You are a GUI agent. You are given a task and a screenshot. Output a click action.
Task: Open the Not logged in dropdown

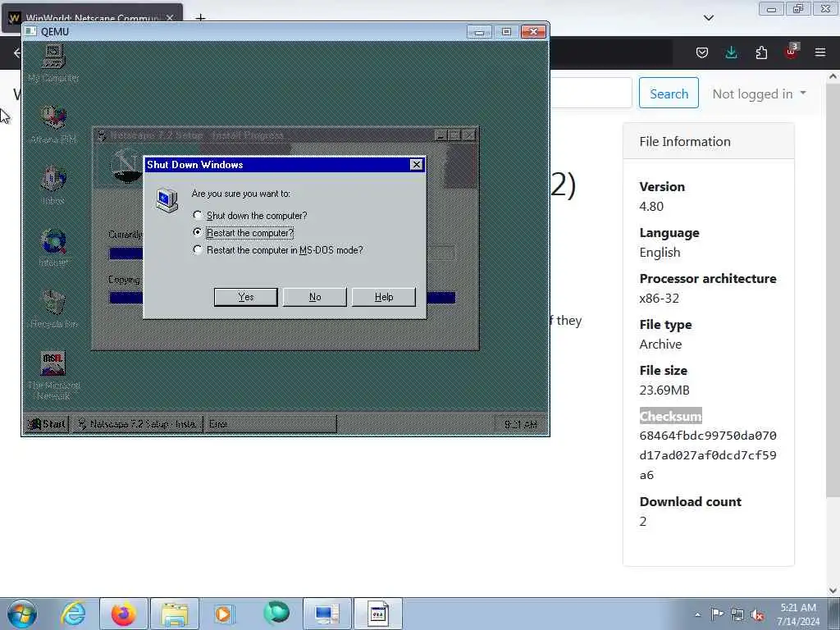759,94
